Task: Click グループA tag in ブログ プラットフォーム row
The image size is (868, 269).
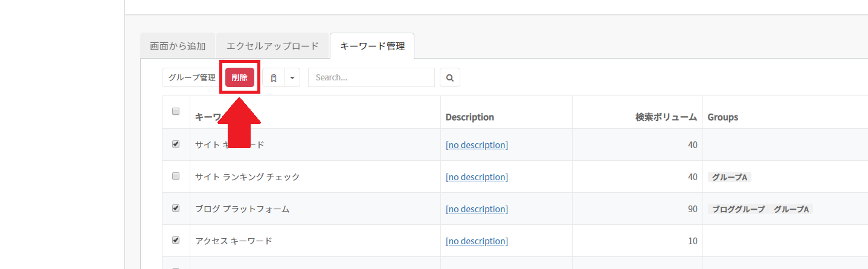Action: [791, 209]
